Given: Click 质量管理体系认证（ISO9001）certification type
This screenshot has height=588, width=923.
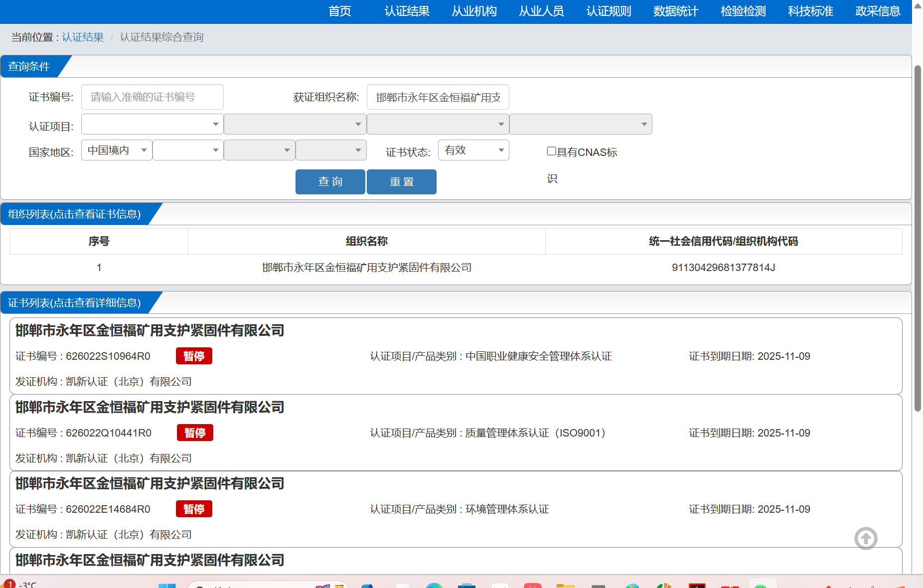Looking at the screenshot, I should [536, 433].
